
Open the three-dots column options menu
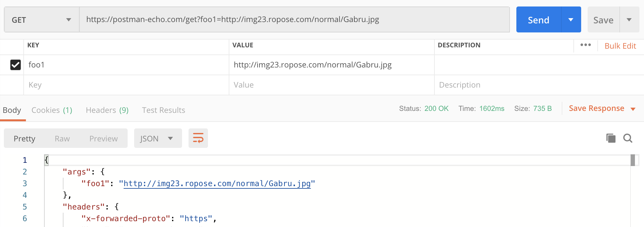586,45
